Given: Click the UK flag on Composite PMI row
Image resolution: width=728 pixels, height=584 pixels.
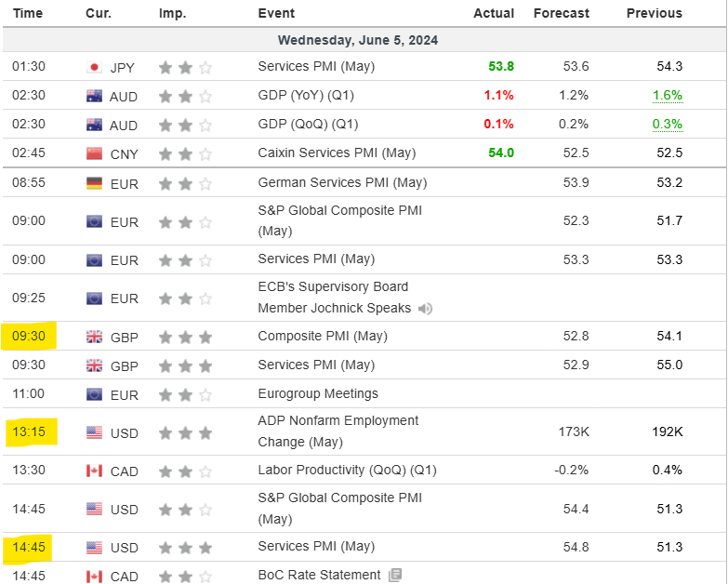Looking at the screenshot, I should [x=94, y=337].
